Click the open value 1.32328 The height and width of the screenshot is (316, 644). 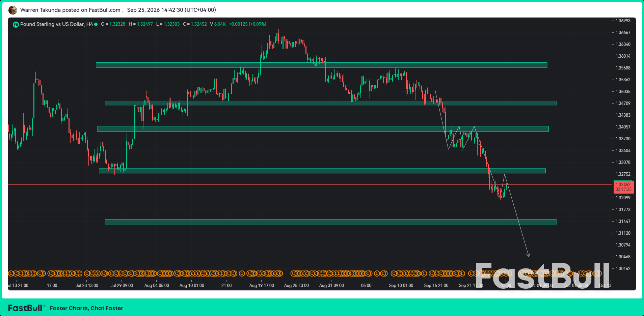(x=117, y=24)
